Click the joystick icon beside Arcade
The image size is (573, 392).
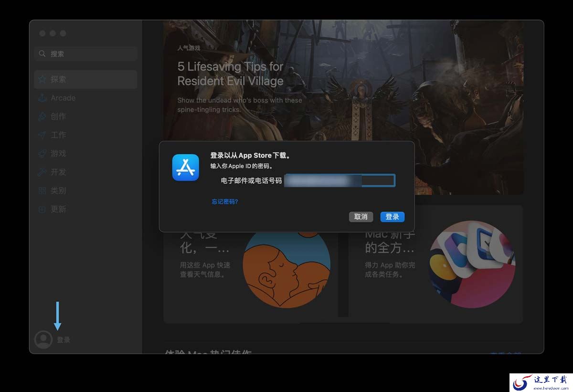point(42,98)
